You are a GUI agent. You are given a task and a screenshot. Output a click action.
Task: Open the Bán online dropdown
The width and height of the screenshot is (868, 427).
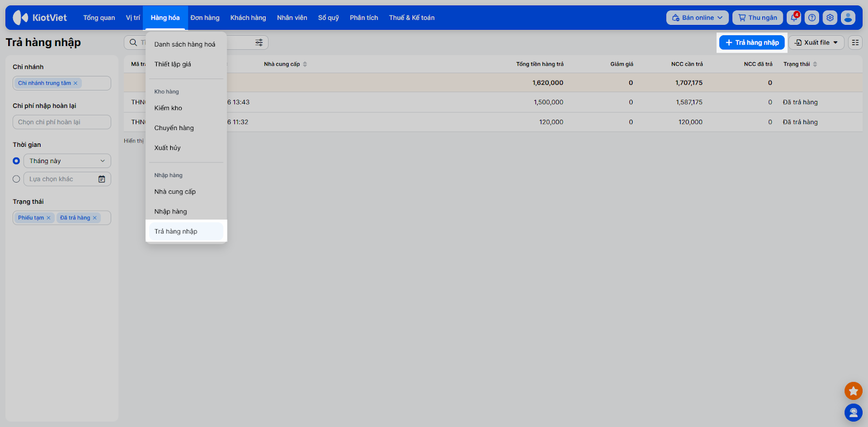697,17
